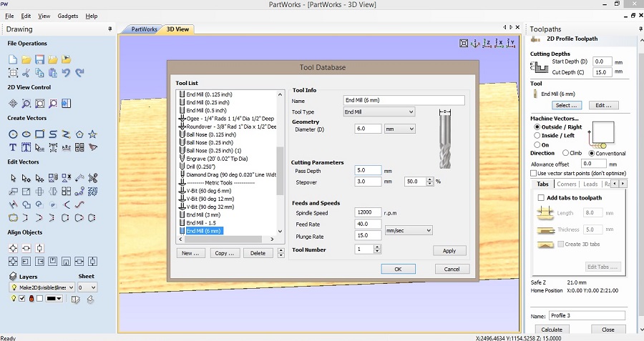Choose Climb direction radio button
Viewport: 644px width, 341px height.
tap(565, 153)
